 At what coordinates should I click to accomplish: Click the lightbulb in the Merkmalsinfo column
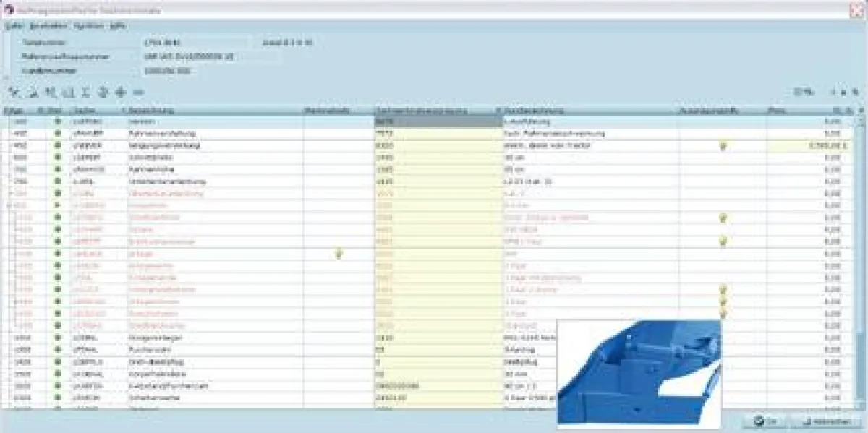pos(339,254)
